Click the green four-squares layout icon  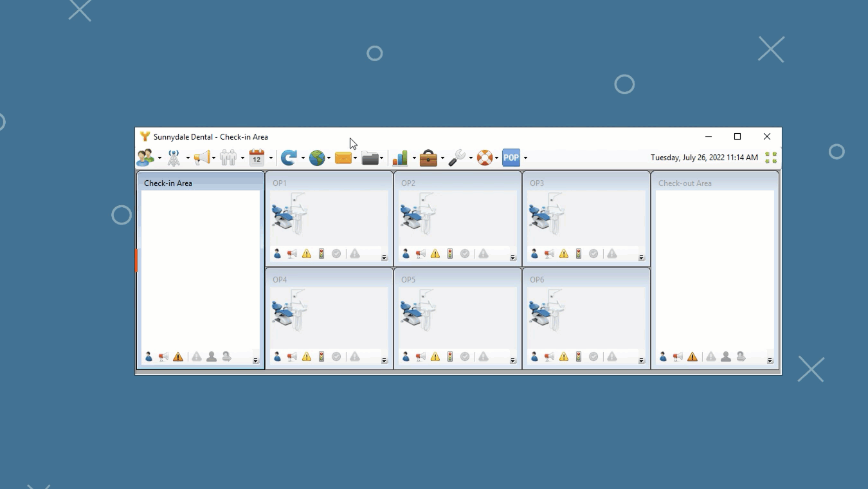coord(771,158)
